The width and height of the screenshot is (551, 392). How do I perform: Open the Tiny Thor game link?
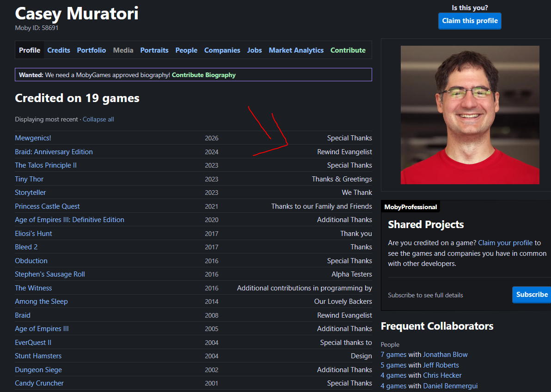point(29,179)
